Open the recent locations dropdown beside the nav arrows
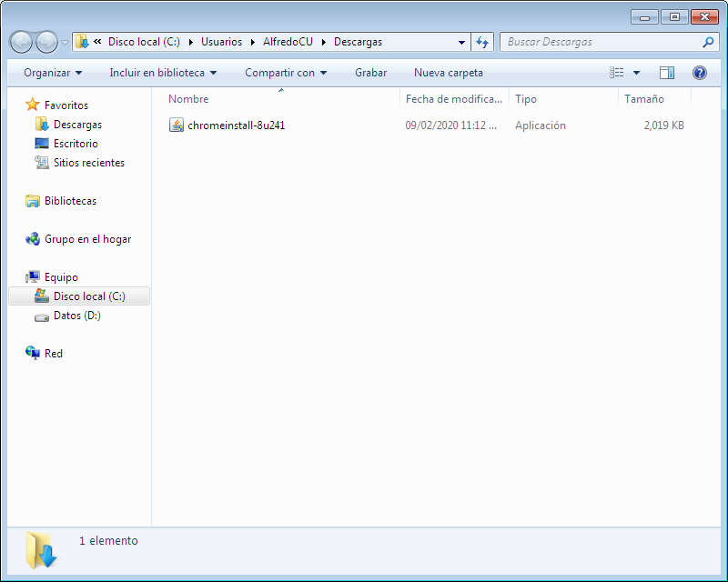 pos(65,42)
